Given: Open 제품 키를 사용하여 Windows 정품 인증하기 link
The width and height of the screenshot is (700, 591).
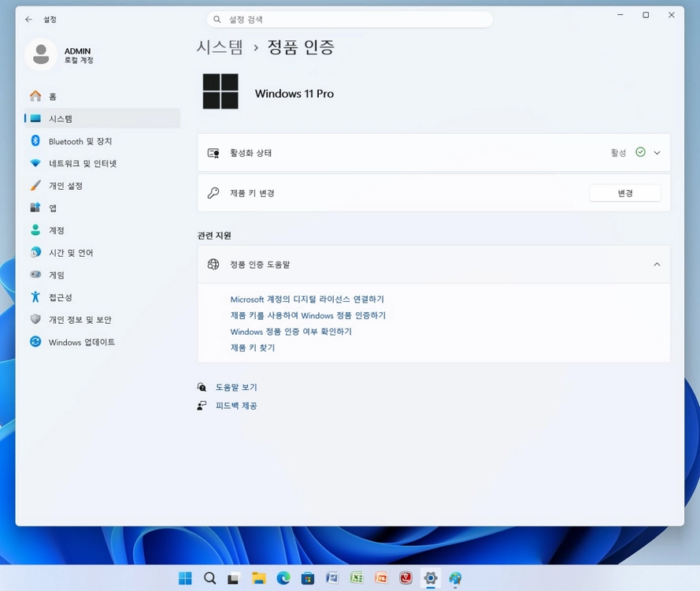Looking at the screenshot, I should pos(308,315).
